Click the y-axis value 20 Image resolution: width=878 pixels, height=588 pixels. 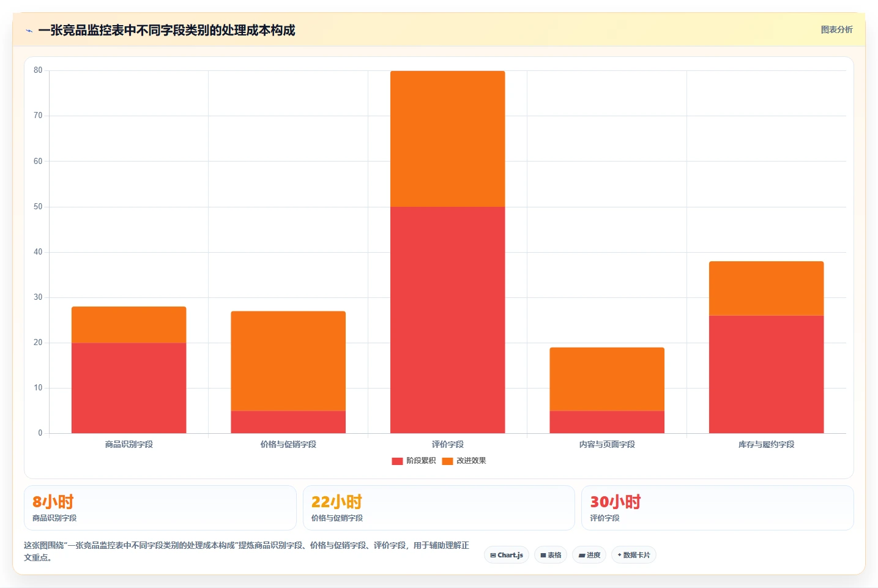tap(38, 343)
